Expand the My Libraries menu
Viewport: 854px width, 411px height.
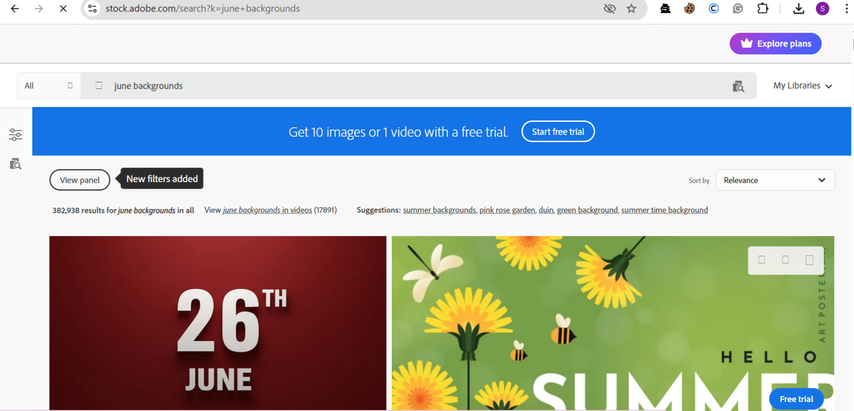tap(802, 86)
